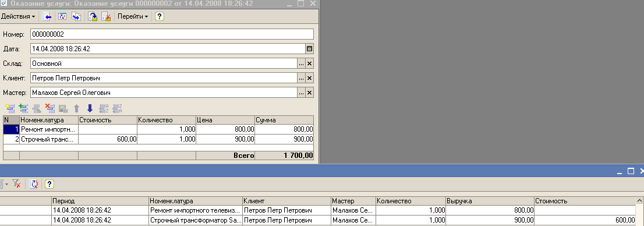Refresh the list in the lower window
Image resolution: width=644 pixels, height=226 pixels.
click(x=34, y=184)
